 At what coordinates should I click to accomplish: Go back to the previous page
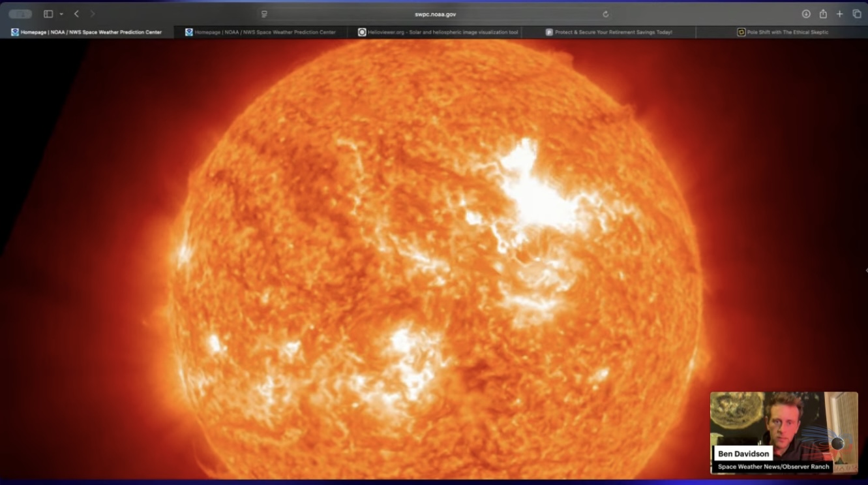pos(76,14)
